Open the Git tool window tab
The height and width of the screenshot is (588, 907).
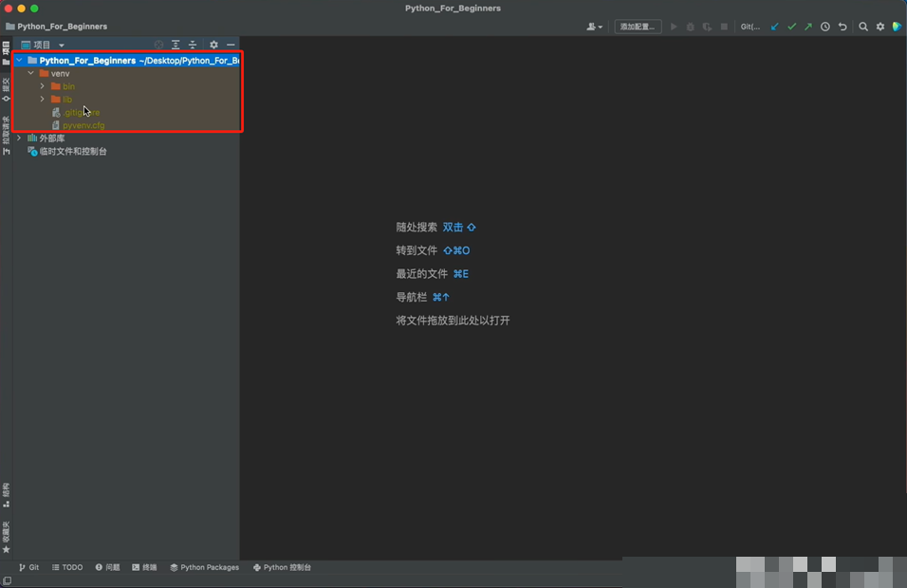coord(28,568)
